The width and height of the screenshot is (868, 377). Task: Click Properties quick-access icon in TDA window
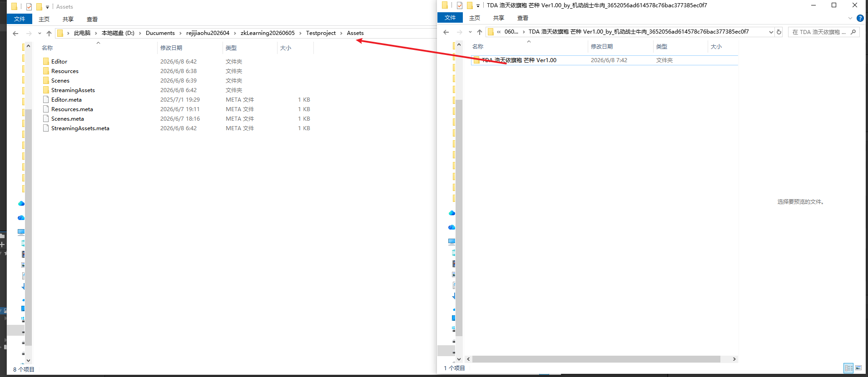pos(460,5)
